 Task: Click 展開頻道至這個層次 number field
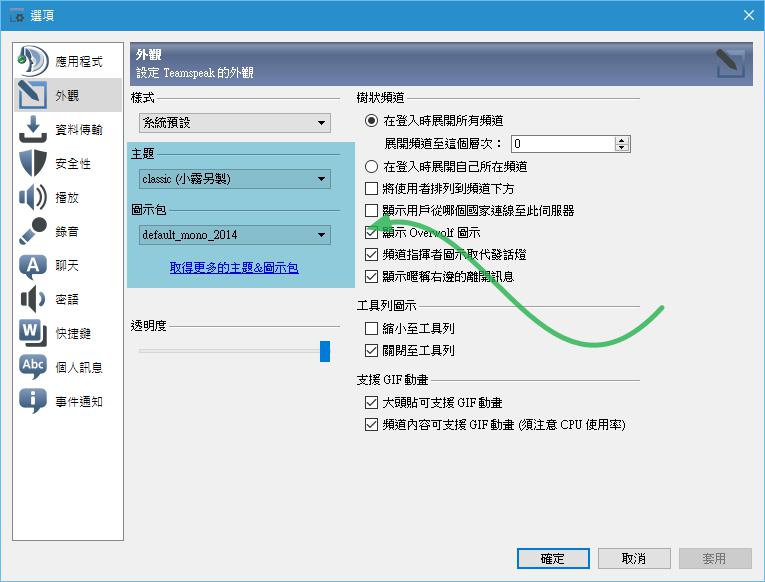(x=563, y=144)
